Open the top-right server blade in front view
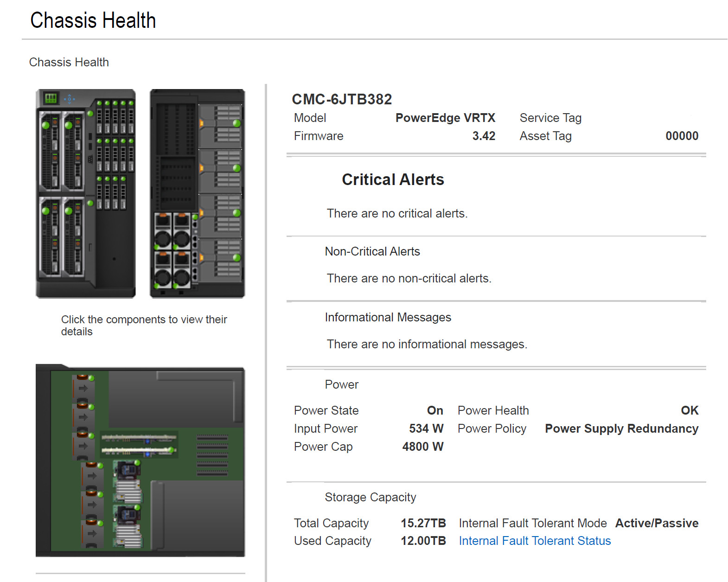 [x=73, y=151]
